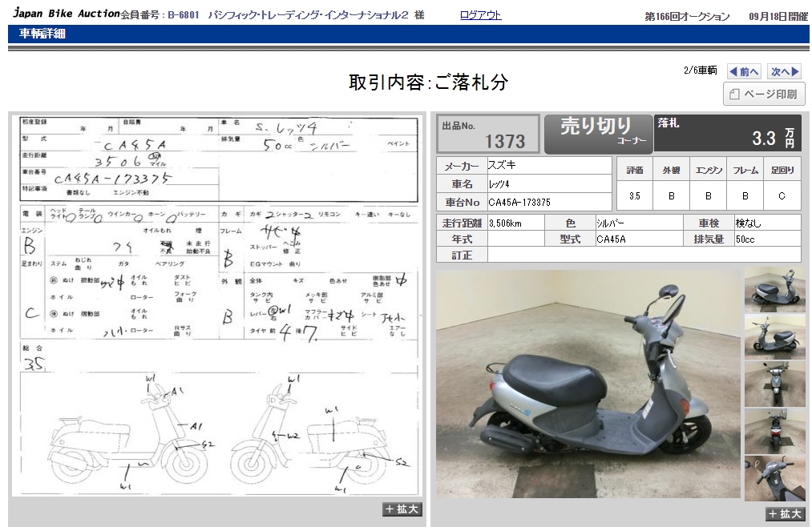Click the C grade under 足回り

point(782,196)
